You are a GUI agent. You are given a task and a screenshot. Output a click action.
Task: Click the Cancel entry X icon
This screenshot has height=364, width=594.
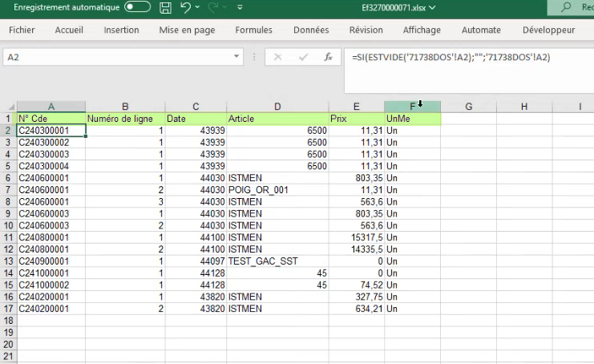tap(277, 58)
